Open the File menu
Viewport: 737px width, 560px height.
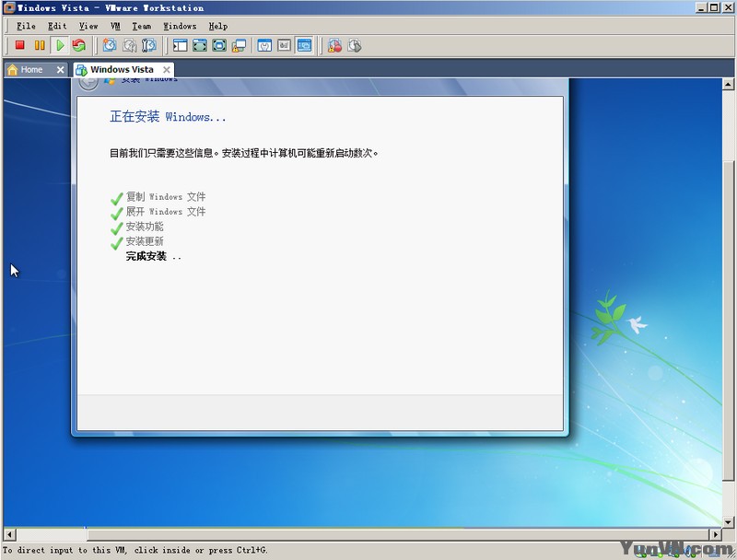point(26,27)
